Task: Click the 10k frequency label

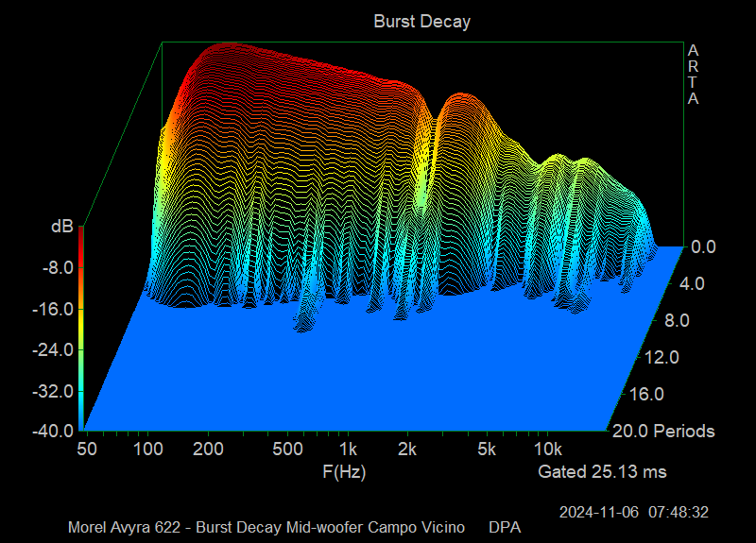Action: [x=548, y=450]
